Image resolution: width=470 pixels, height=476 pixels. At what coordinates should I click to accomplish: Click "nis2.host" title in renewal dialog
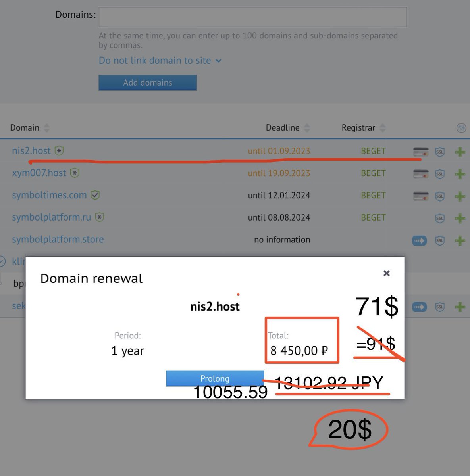click(215, 307)
